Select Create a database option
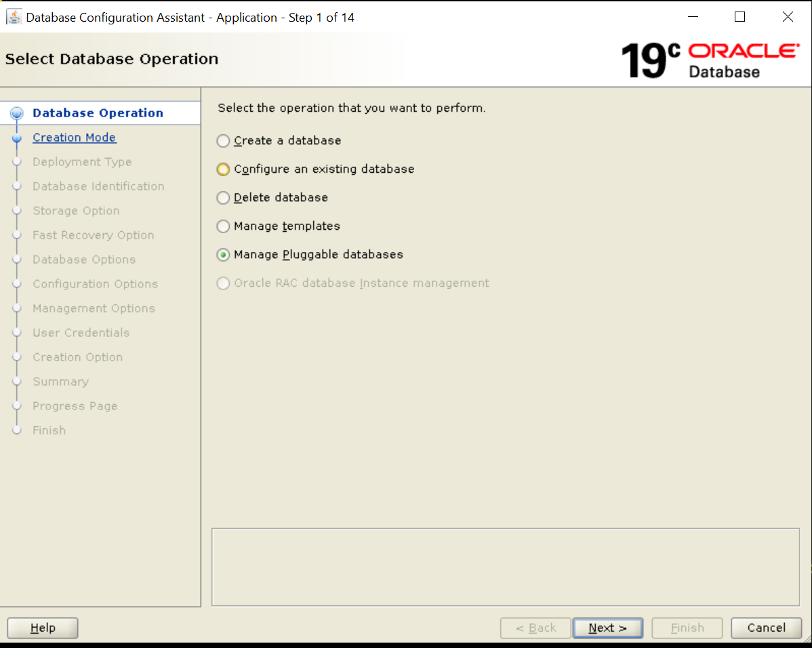The image size is (812, 648). [x=223, y=141]
